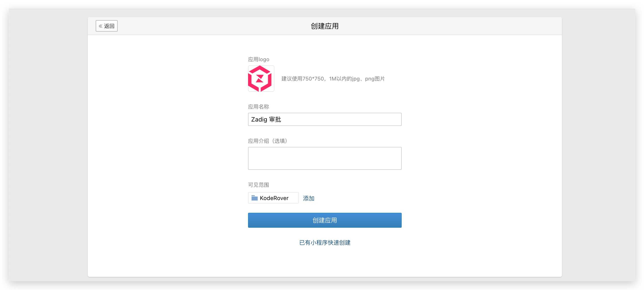
Task: Click the 可见范围 field label
Action: [x=258, y=185]
